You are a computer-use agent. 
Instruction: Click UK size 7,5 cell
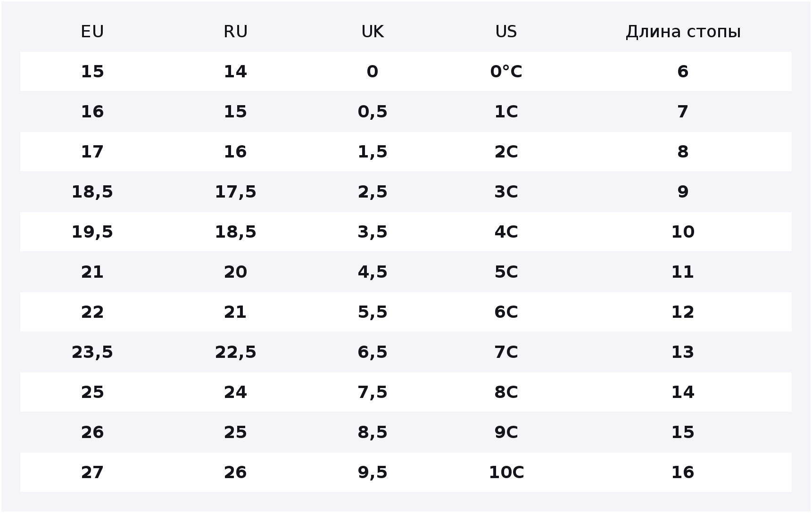(x=373, y=392)
